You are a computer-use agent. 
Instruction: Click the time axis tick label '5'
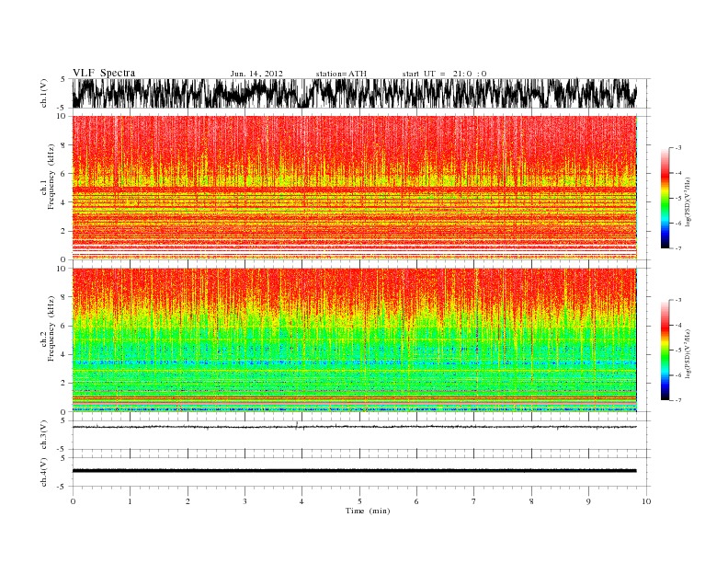click(359, 501)
